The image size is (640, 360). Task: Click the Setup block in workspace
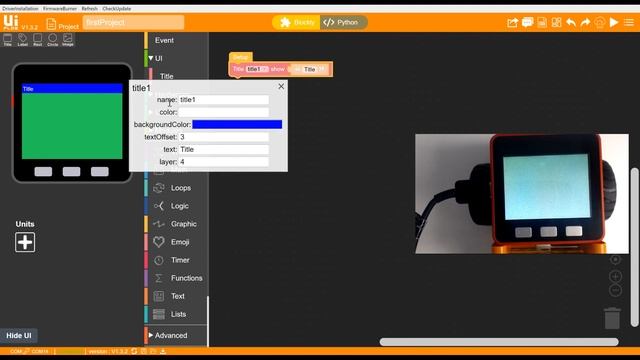pos(240,57)
